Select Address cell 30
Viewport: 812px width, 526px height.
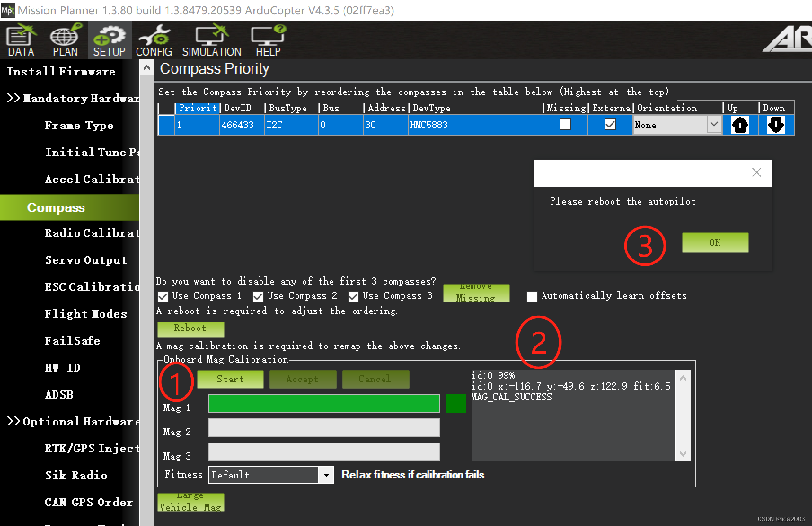pos(386,125)
